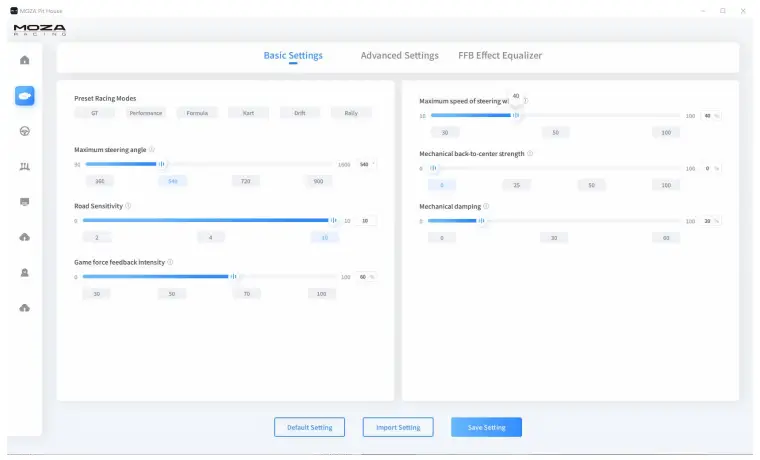760x460 pixels.
Task: Click info icon beside Game force feedback intensity
Action: point(170,262)
